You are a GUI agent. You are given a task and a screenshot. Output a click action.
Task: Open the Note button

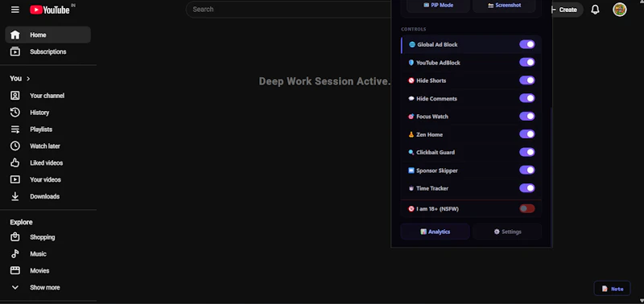tap(612, 289)
